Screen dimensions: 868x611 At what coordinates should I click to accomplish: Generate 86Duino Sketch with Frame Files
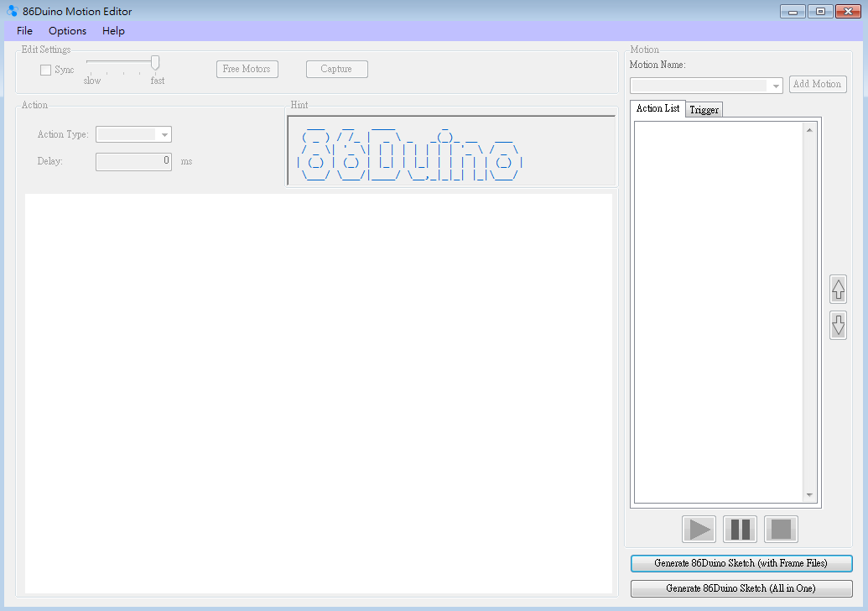pos(741,563)
